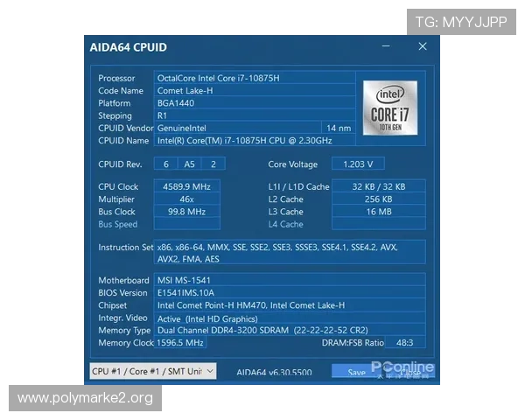The image size is (525, 420).
Task: Click the L1 cache value 32 KB / 32 KB
Action: 379,186
